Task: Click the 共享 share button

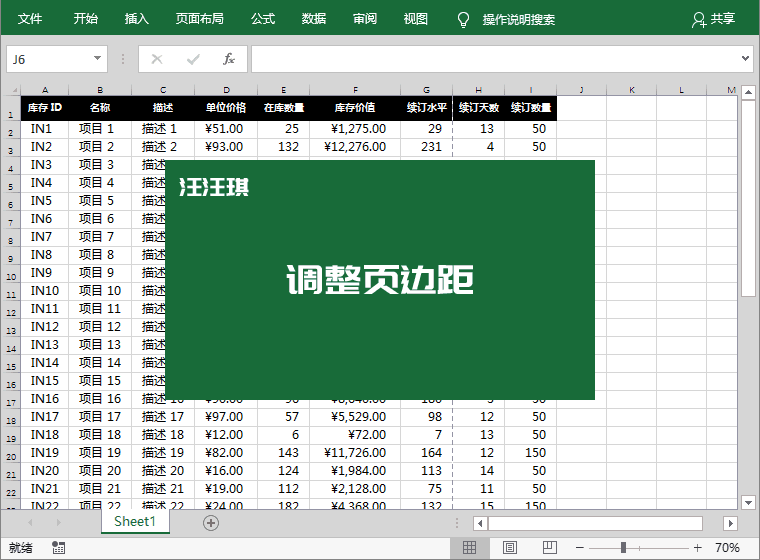Action: click(713, 19)
